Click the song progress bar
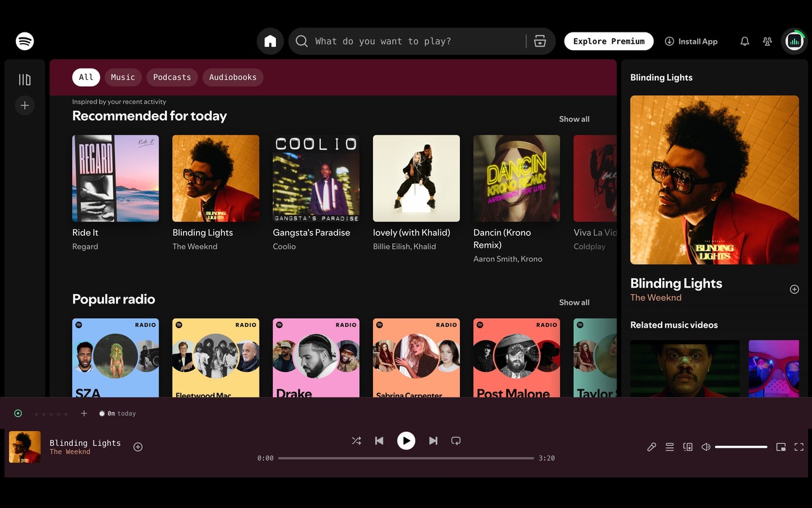This screenshot has width=812, height=508. pos(406,458)
